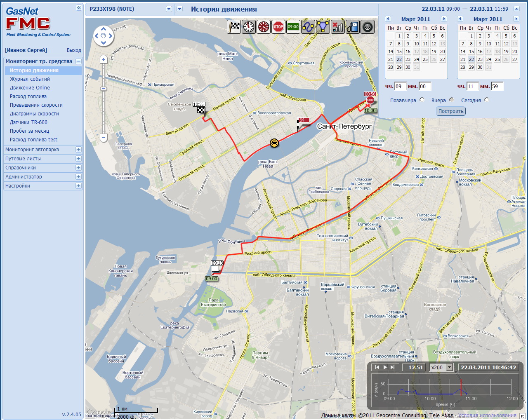528x420 pixels.
Task: Open Диаграммы скорости menu item
Action: [x=34, y=114]
